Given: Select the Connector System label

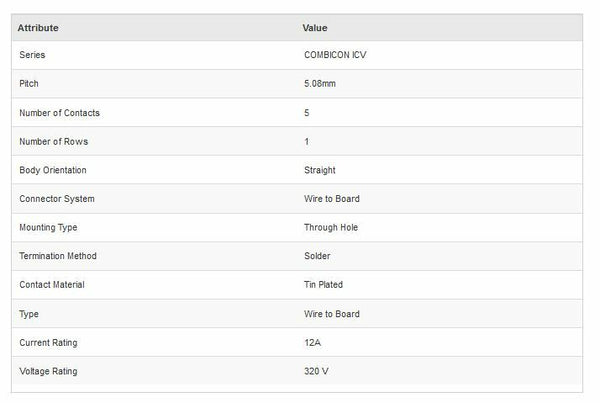Looking at the screenshot, I should point(57,199).
